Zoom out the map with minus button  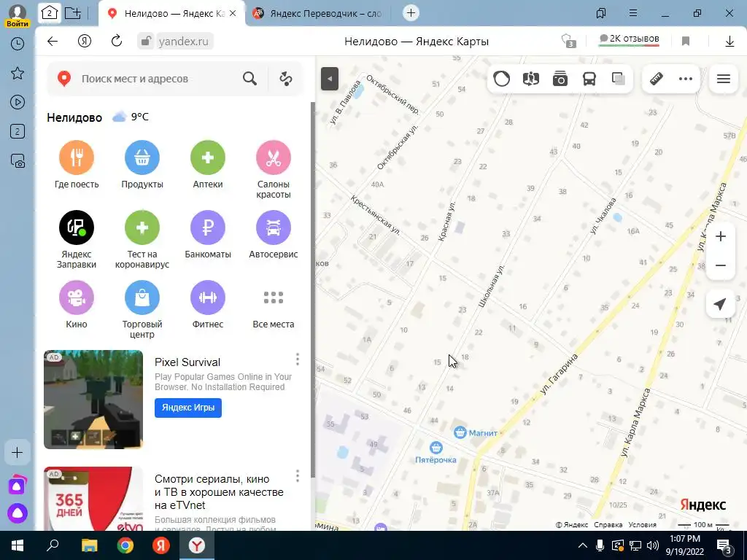[721, 265]
